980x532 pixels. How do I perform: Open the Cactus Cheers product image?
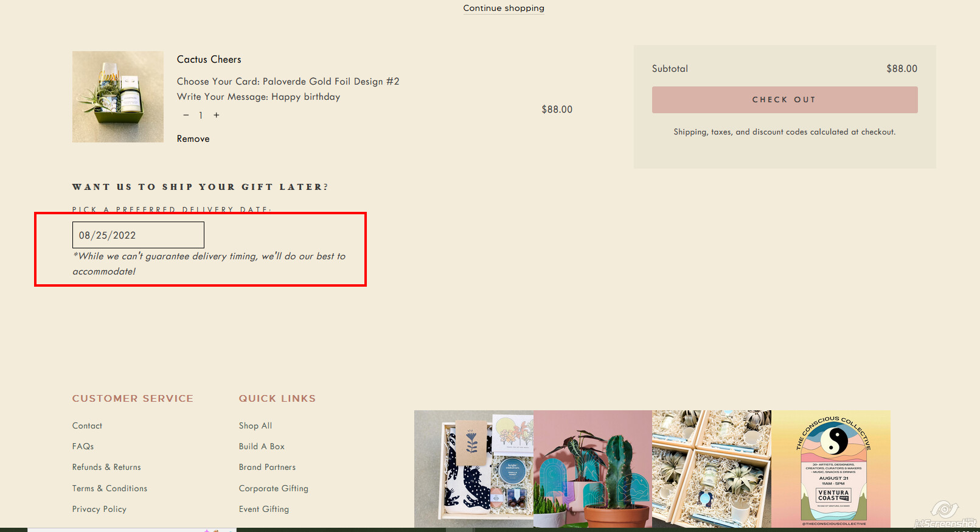click(118, 97)
